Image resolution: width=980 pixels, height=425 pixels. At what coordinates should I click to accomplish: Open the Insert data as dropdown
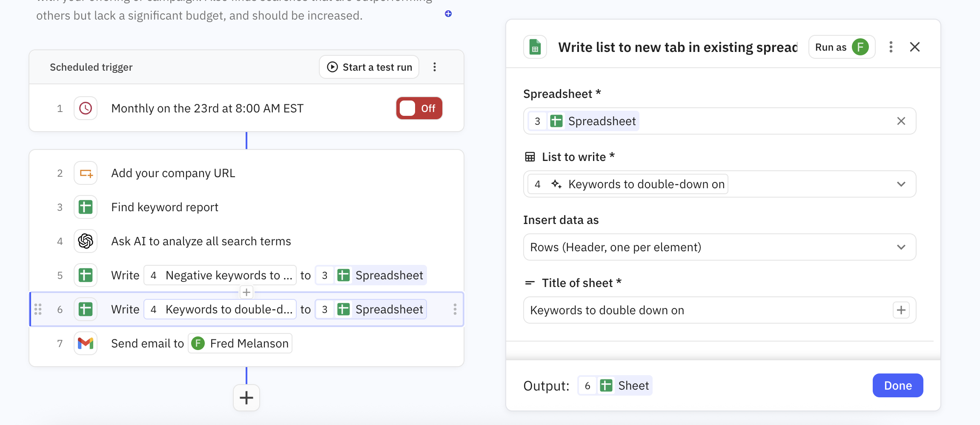pyautogui.click(x=719, y=247)
